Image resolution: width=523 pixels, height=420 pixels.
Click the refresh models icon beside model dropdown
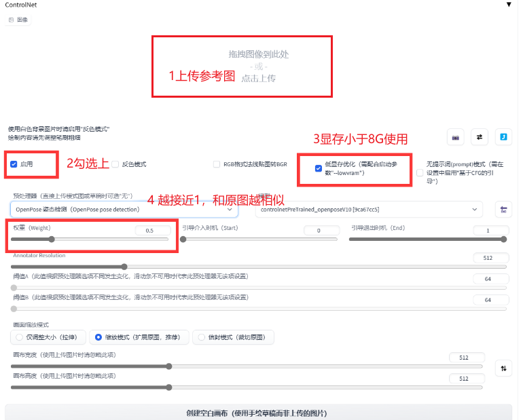tap(503, 210)
